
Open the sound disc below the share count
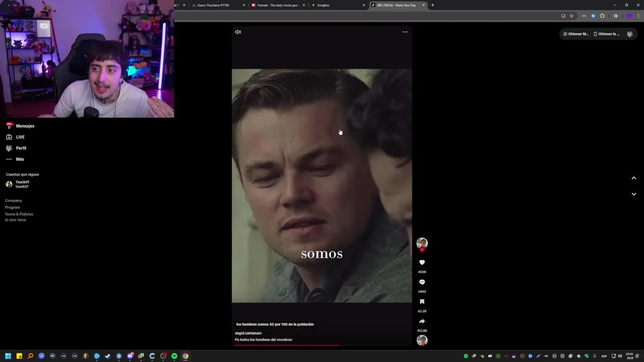tap(422, 340)
